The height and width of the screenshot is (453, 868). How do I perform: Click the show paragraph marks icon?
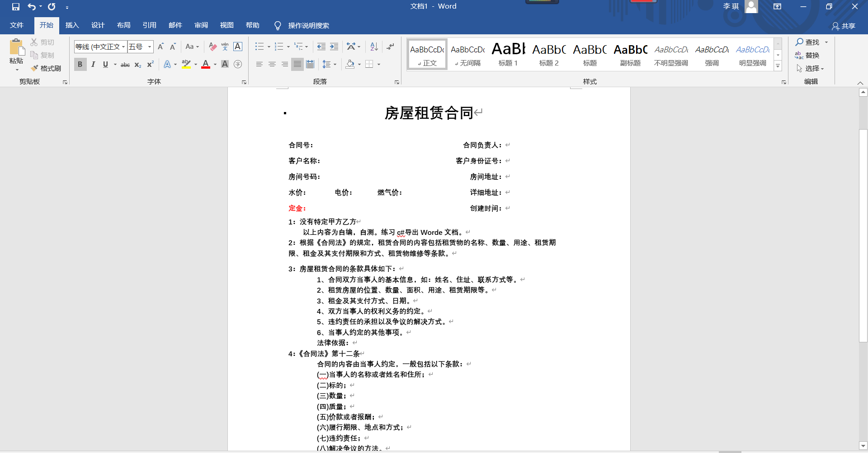point(391,47)
